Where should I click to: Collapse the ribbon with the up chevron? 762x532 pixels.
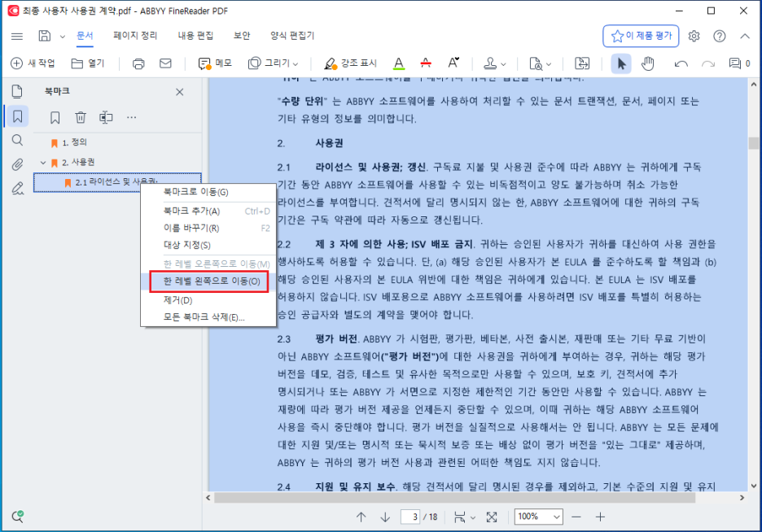(745, 36)
